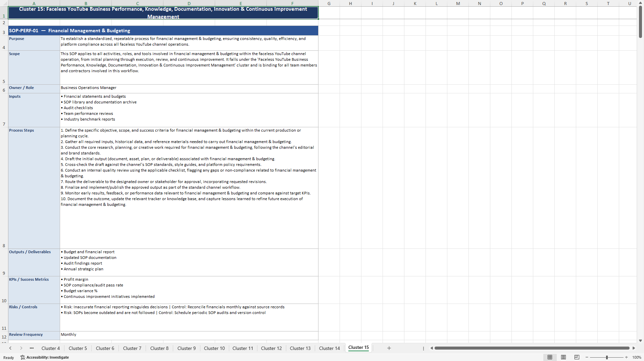The height and width of the screenshot is (361, 644).
Task: Select the Business Operations Manager cell
Action: tap(189, 89)
